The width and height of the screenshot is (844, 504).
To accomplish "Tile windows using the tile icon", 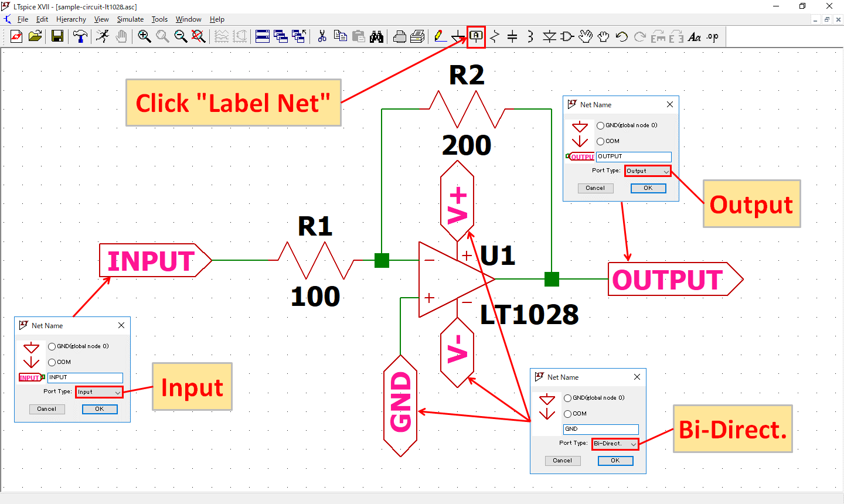I will click(263, 36).
